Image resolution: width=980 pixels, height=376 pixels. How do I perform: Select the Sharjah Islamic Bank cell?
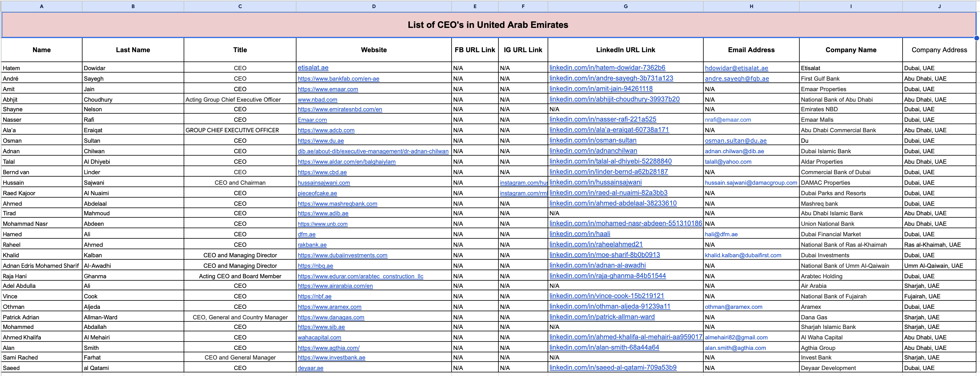tap(851, 327)
